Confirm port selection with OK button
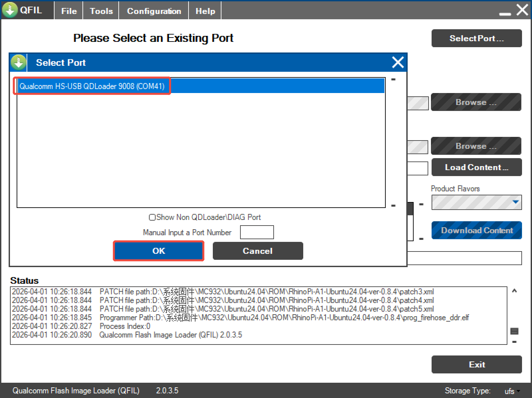This screenshot has width=532, height=398. pos(159,251)
